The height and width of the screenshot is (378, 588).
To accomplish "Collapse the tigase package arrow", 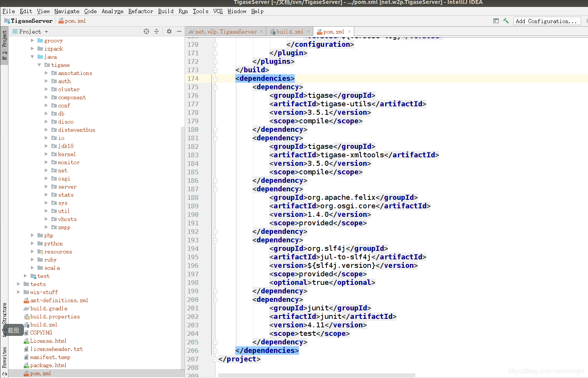I will click(39, 65).
